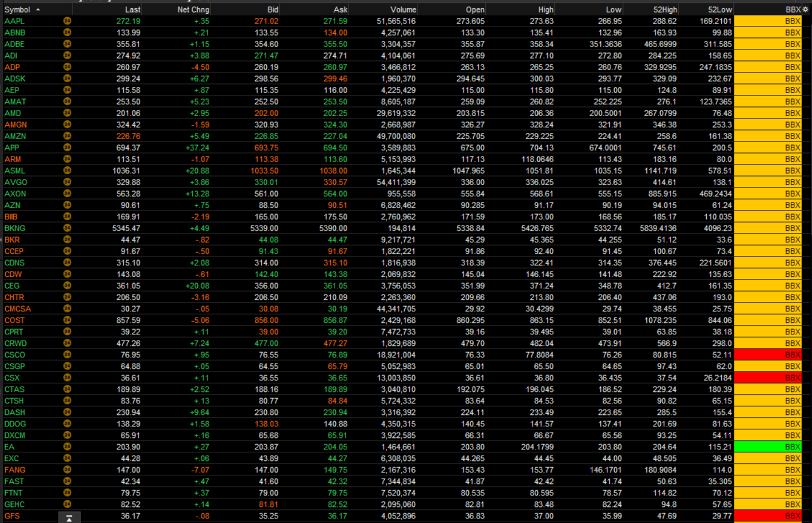Click the Last column header
Screen dimensions: 812x523
[132, 10]
